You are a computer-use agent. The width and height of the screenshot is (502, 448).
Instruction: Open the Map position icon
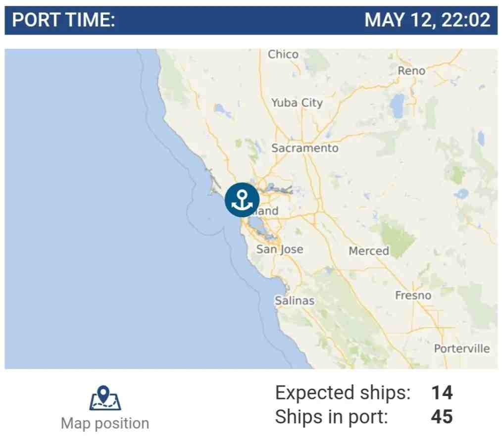pyautogui.click(x=105, y=398)
